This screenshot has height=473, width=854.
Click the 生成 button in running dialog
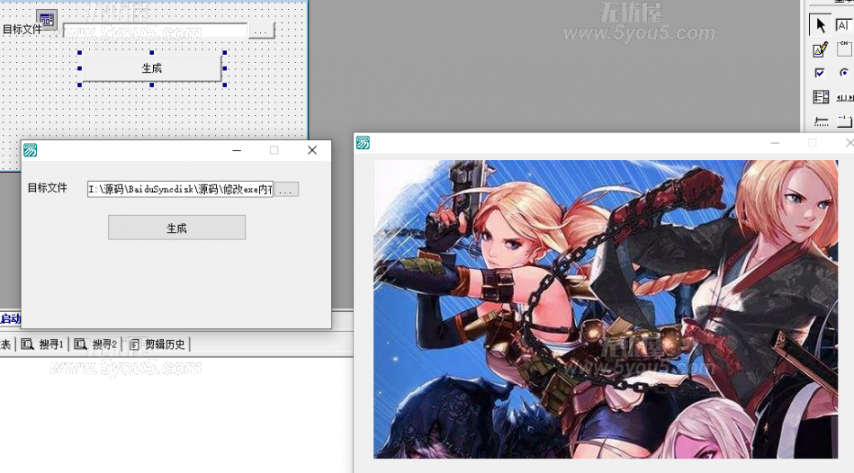click(x=177, y=228)
